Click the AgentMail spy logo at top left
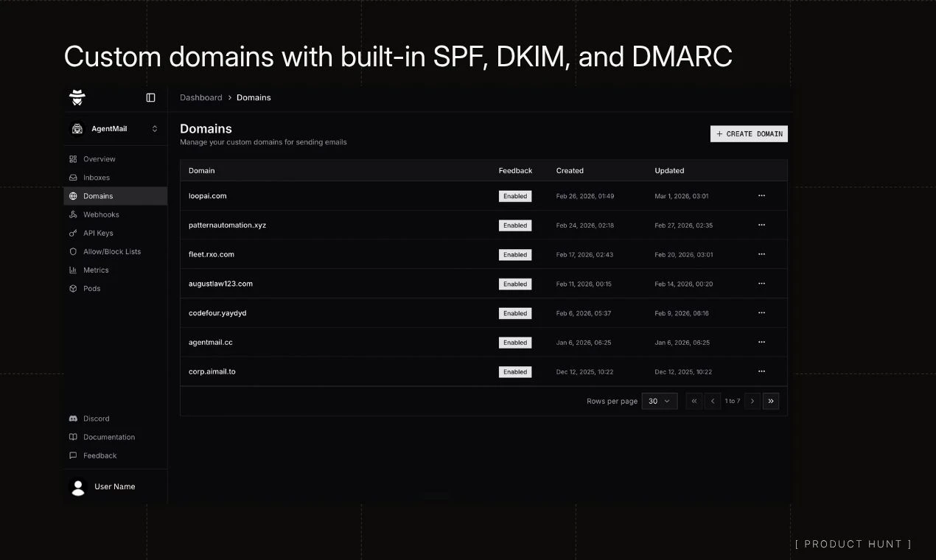The height and width of the screenshot is (560, 936). point(77,97)
